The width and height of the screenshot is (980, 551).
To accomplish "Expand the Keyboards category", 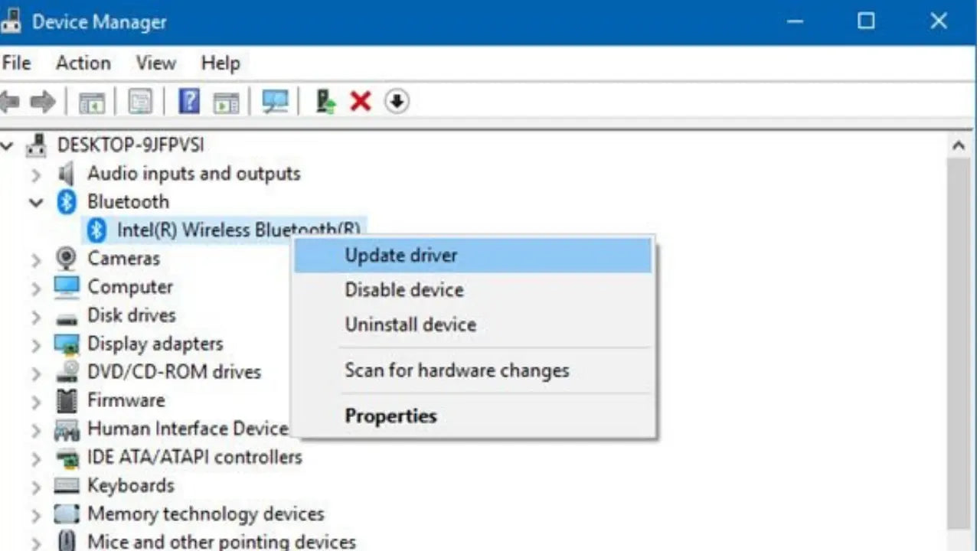I will pyautogui.click(x=35, y=487).
